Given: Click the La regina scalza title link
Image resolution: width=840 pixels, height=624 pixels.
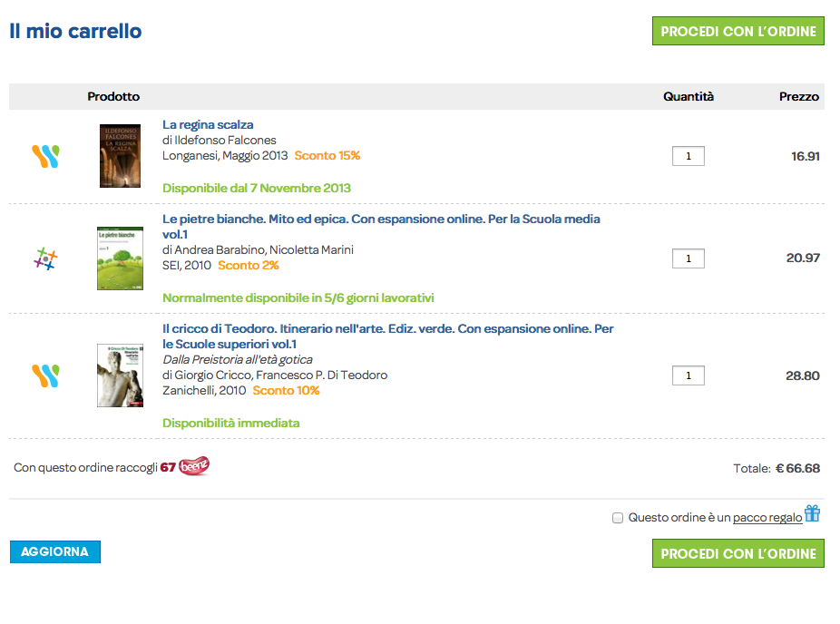Looking at the screenshot, I should coord(208,125).
